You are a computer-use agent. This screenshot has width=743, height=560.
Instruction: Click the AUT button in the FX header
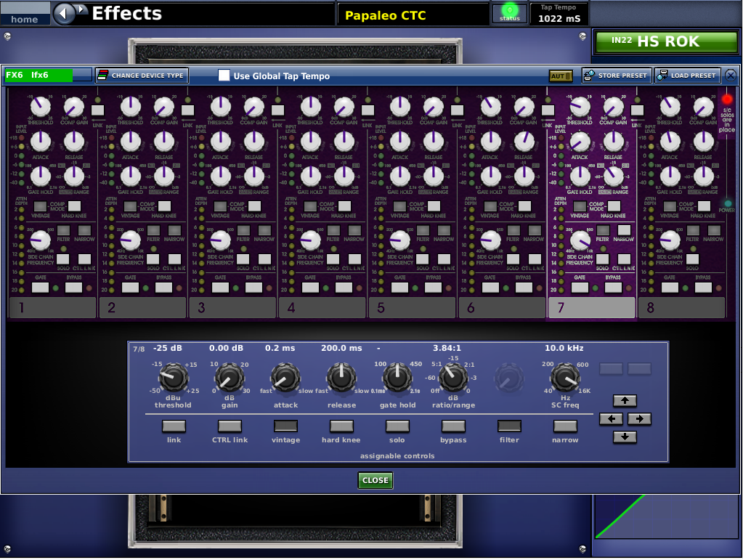click(x=560, y=76)
